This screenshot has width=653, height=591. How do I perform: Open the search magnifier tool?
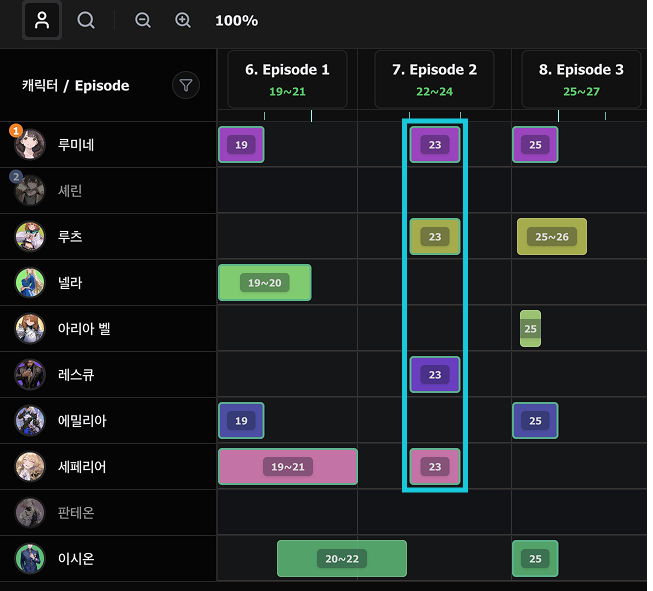86,20
